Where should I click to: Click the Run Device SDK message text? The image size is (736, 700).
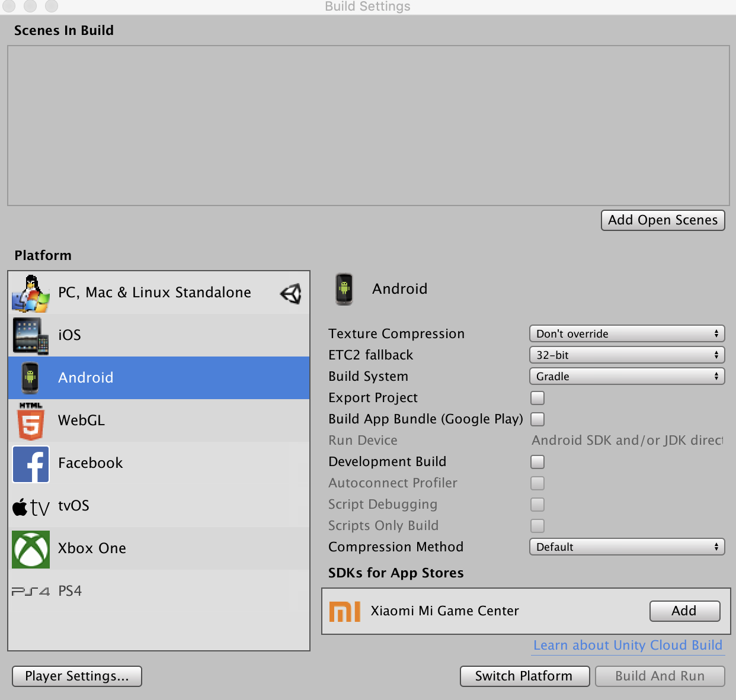coord(628,441)
